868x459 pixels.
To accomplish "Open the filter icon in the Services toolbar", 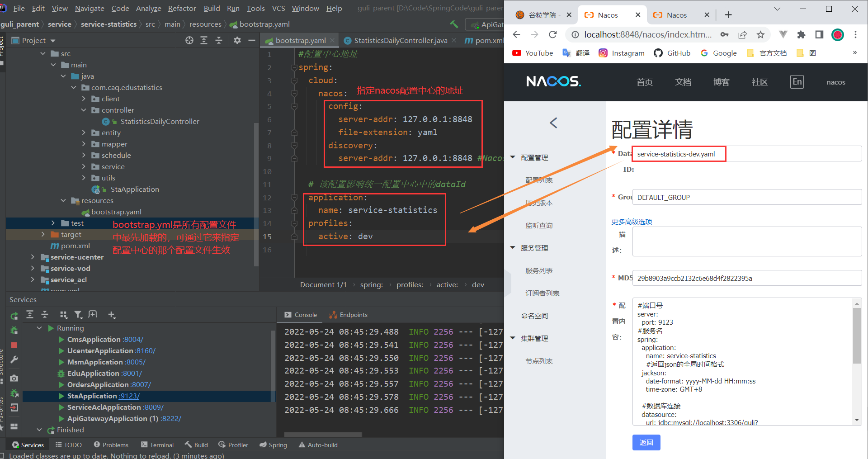I will (78, 315).
